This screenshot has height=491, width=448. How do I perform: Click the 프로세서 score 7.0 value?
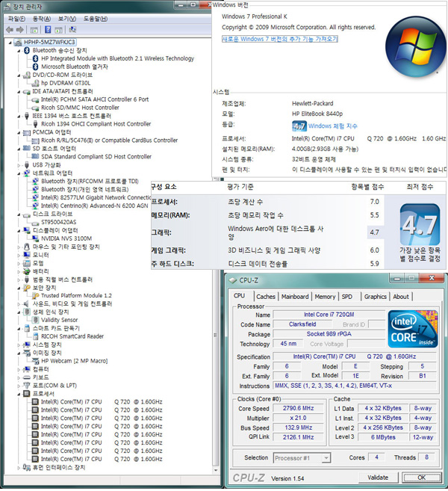click(x=375, y=202)
